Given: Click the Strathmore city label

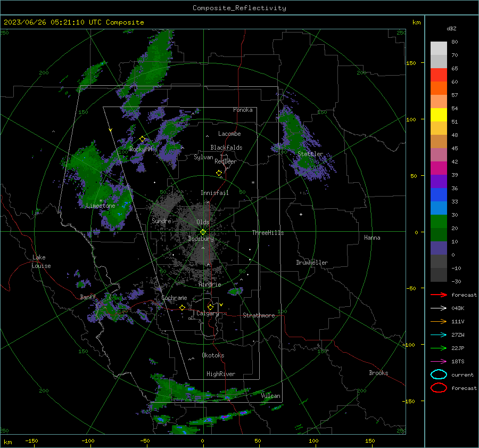Looking at the screenshot, I should coord(259,315).
